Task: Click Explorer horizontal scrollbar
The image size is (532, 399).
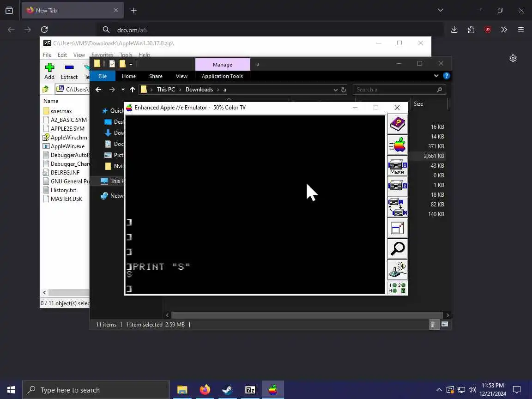Action: coord(307,315)
